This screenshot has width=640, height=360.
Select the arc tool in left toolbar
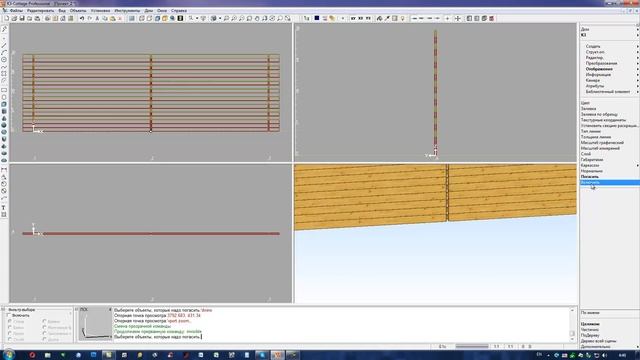click(x=4, y=53)
